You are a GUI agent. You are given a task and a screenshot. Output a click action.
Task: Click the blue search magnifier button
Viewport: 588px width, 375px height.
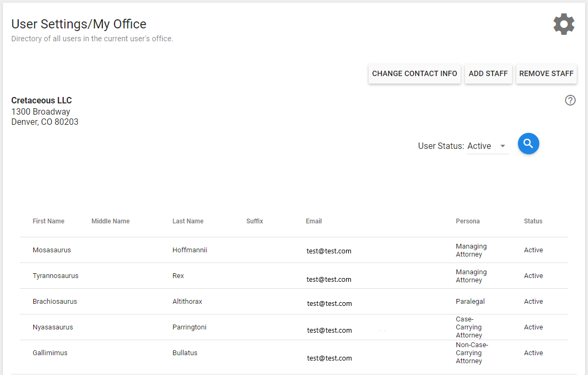tap(529, 144)
